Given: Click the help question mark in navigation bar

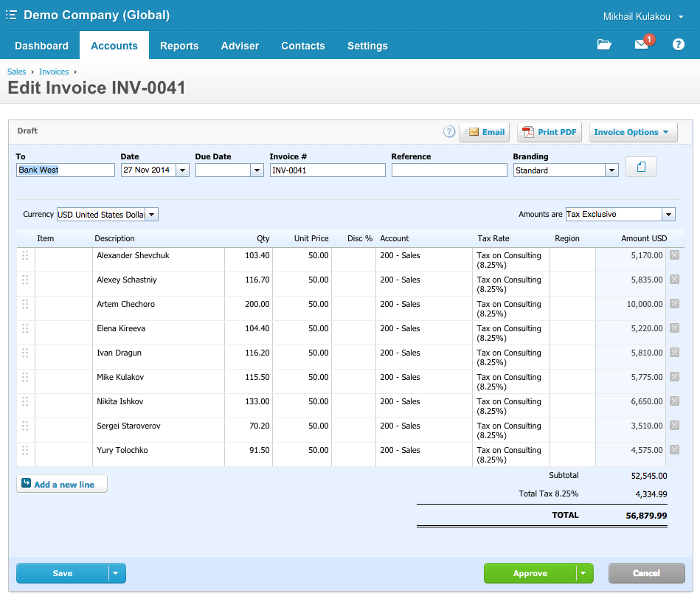Looking at the screenshot, I should [x=678, y=45].
